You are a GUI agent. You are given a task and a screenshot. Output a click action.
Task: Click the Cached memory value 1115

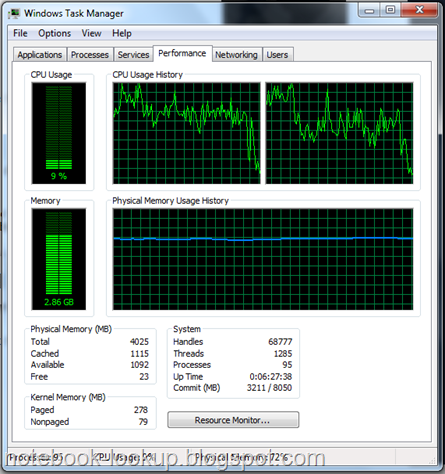pos(139,353)
